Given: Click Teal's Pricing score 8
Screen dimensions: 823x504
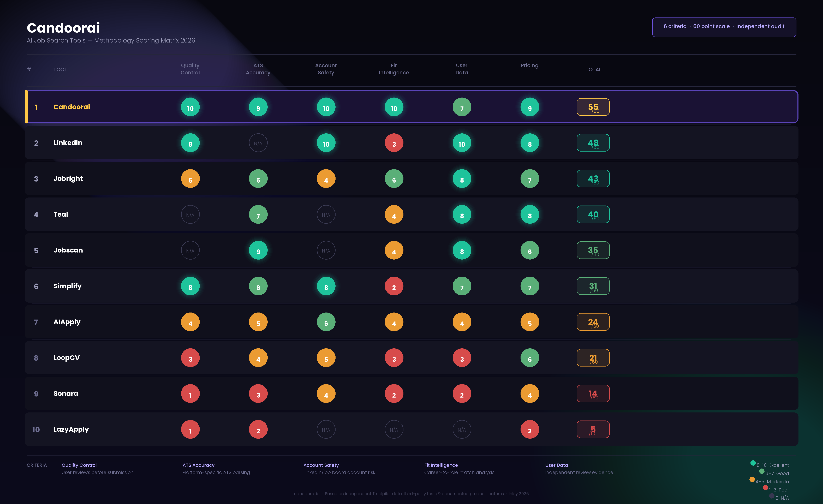Looking at the screenshot, I should point(530,214).
